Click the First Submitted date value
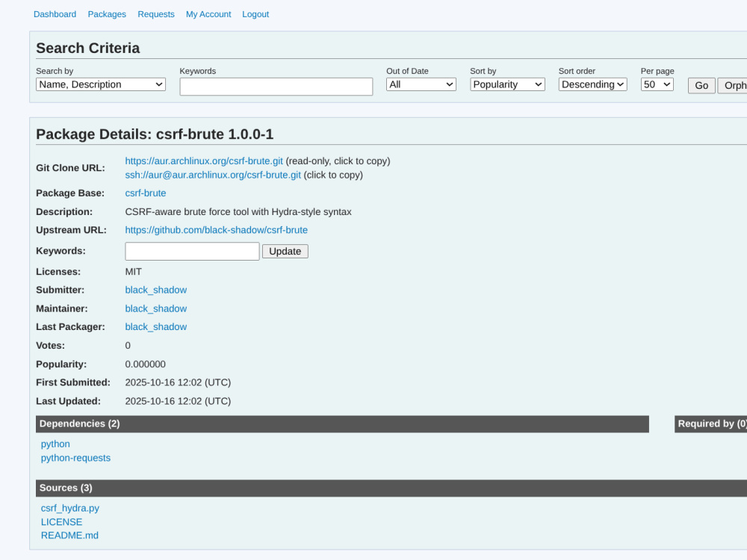This screenshot has width=747, height=560. point(178,382)
